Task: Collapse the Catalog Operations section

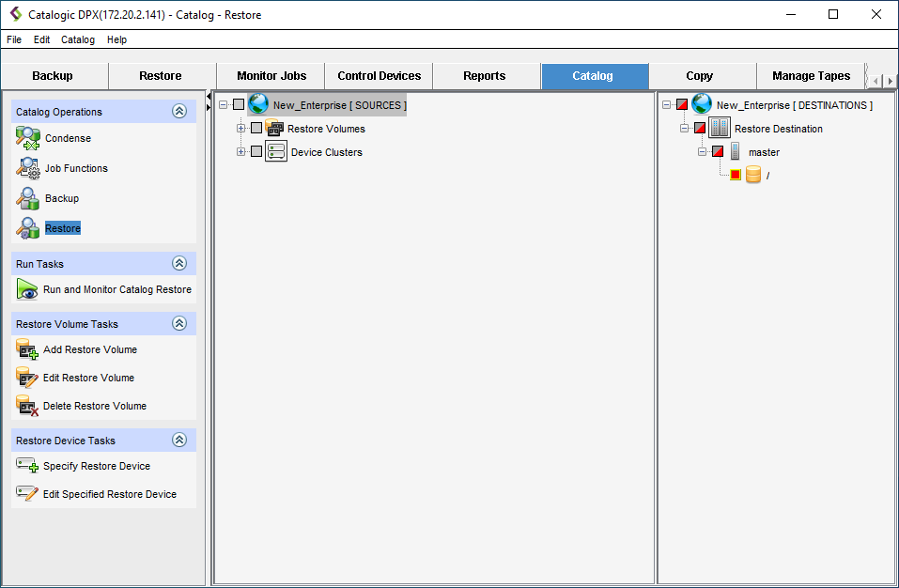Action: click(x=179, y=111)
